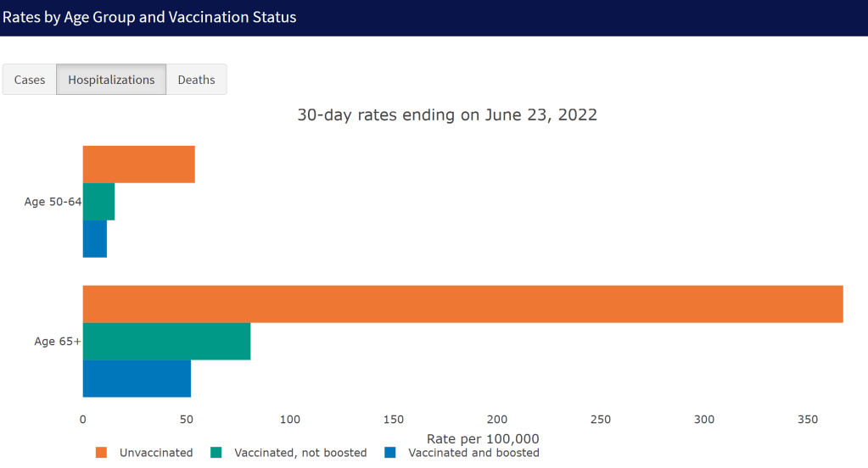The width and height of the screenshot is (868, 468).
Task: Pick the Age 50-64 blue bar
Action: click(94, 239)
